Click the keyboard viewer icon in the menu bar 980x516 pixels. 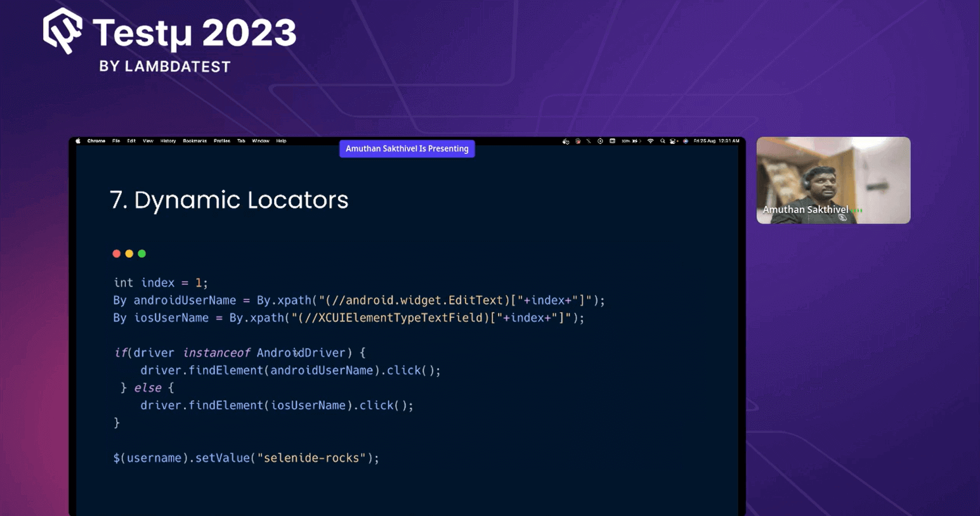click(613, 141)
